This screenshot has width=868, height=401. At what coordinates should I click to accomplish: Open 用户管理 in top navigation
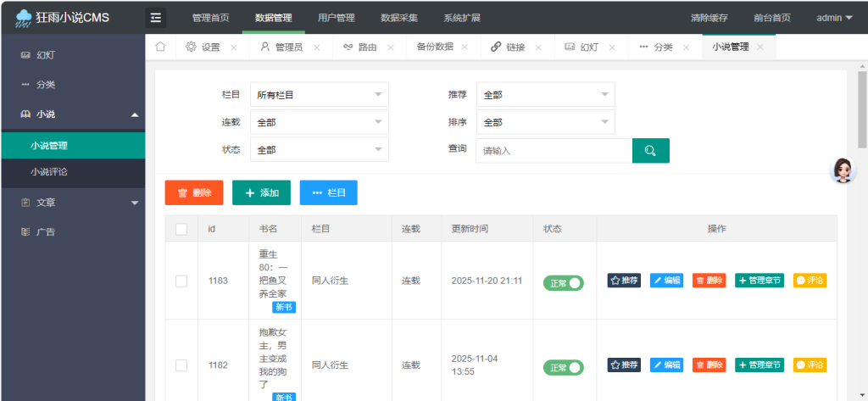(x=336, y=18)
